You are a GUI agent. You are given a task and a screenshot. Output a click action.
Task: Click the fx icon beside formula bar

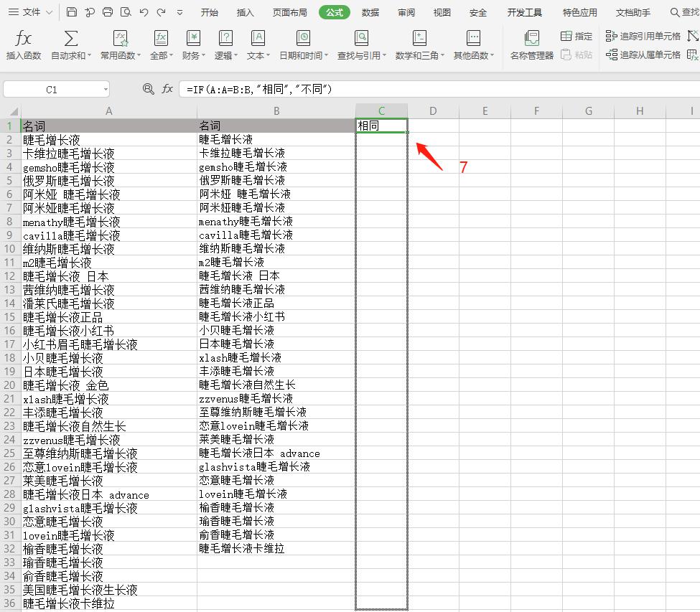(x=167, y=89)
